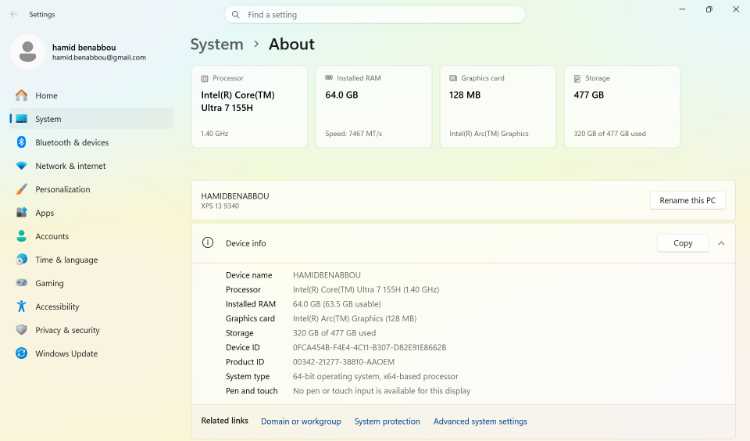Open Advanced system settings link

[480, 421]
